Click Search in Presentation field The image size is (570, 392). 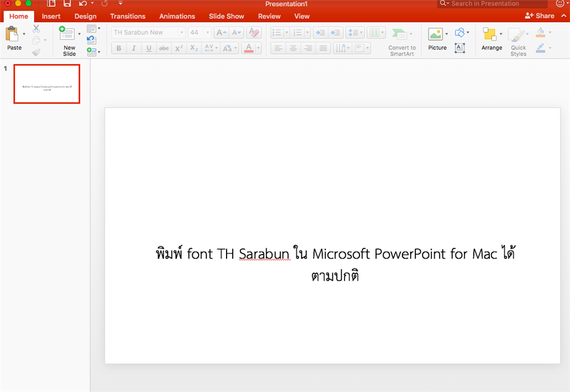(x=492, y=4)
